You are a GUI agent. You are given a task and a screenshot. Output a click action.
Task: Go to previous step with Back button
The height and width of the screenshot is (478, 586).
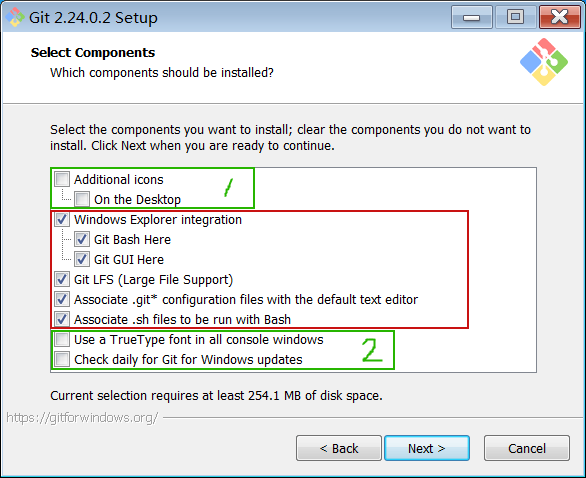click(339, 448)
